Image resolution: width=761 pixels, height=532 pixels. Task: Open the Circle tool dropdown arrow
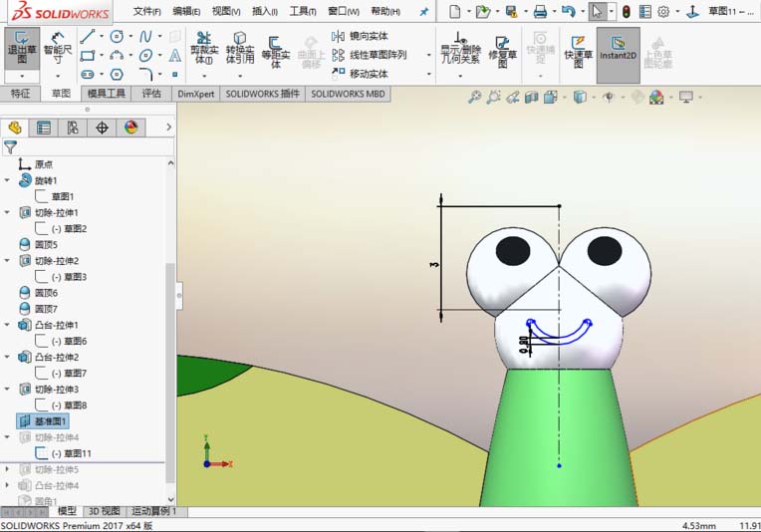pos(130,36)
